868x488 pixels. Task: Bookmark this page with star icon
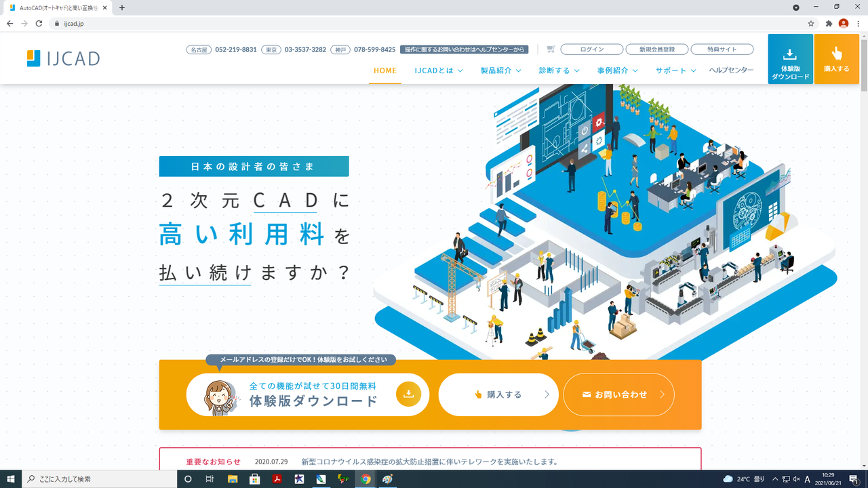tap(810, 23)
